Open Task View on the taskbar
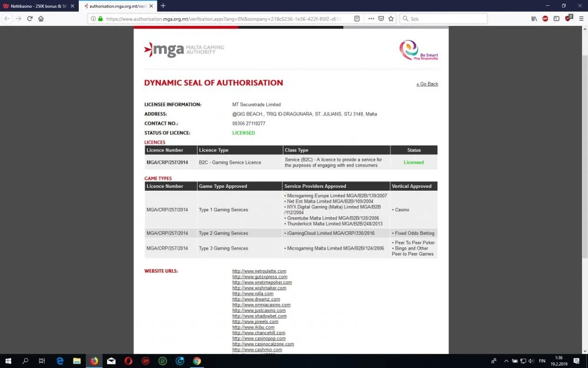 tap(42, 361)
